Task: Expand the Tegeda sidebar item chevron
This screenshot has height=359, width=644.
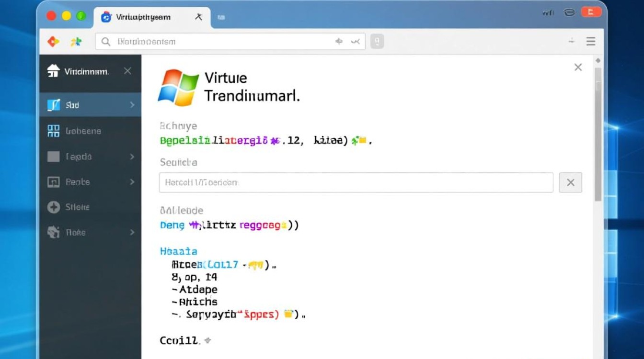Action: 132,157
